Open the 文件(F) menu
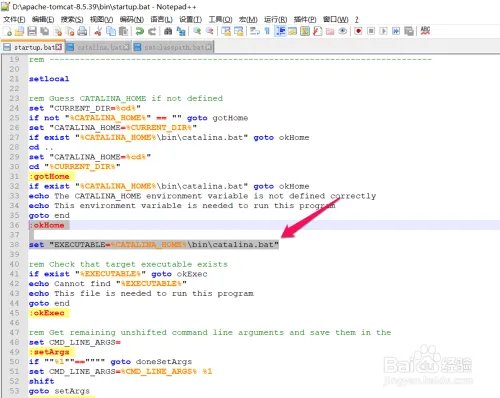The width and height of the screenshot is (500, 398). pyautogui.click(x=14, y=19)
